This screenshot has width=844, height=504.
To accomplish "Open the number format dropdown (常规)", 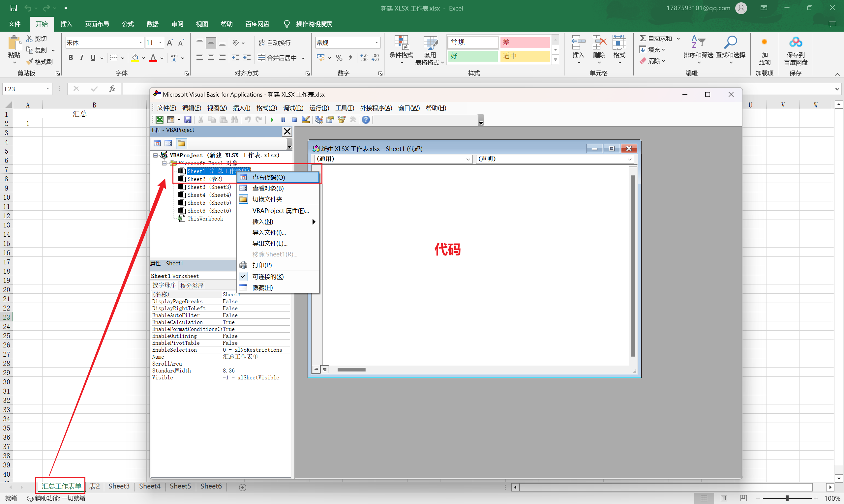I will (376, 43).
